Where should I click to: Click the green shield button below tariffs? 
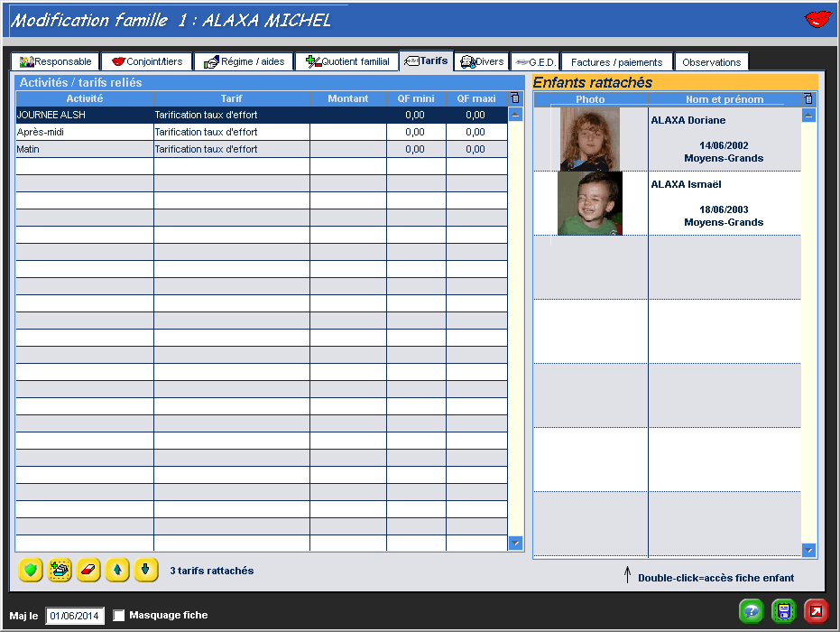coord(31,570)
